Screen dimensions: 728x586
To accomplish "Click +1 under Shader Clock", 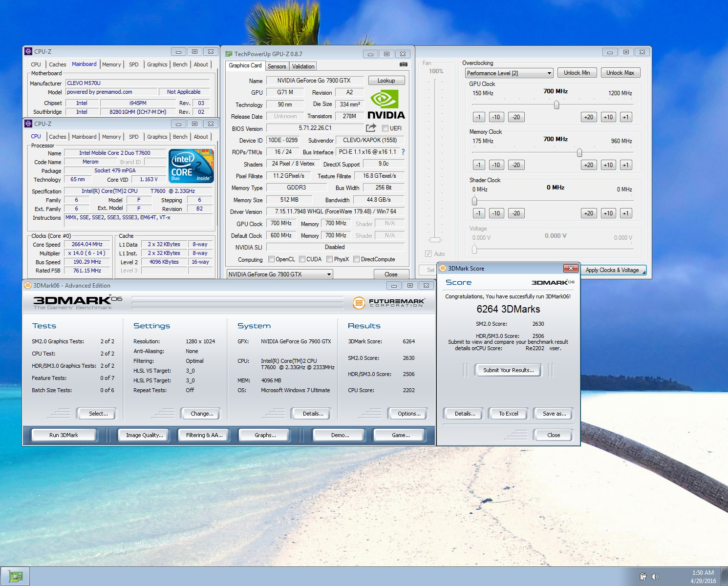I will pyautogui.click(x=626, y=213).
